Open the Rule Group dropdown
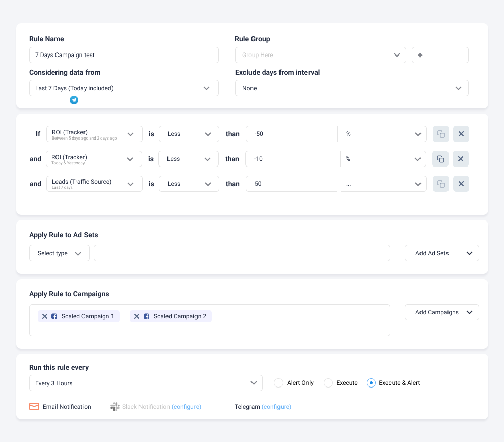This screenshot has width=504, height=442. pyautogui.click(x=320, y=55)
